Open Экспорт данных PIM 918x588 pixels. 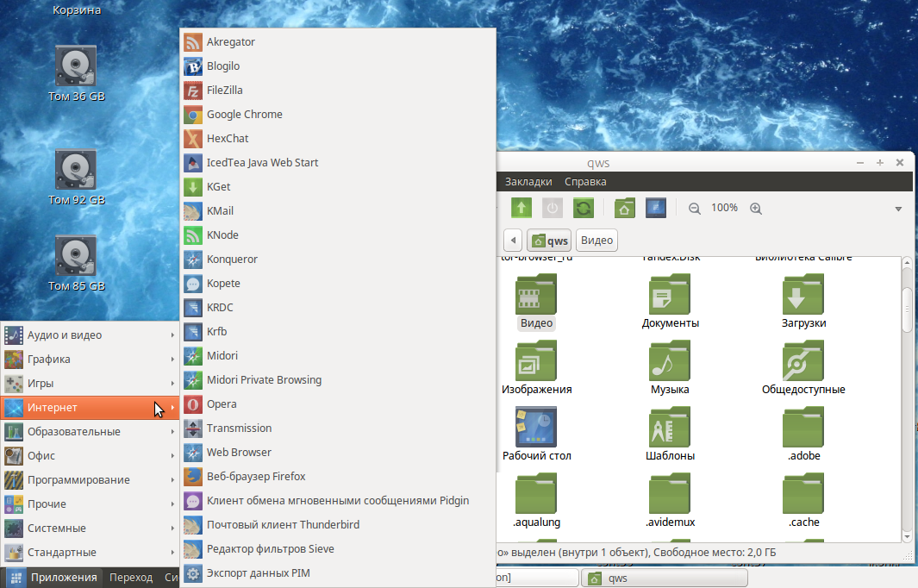pos(338,573)
